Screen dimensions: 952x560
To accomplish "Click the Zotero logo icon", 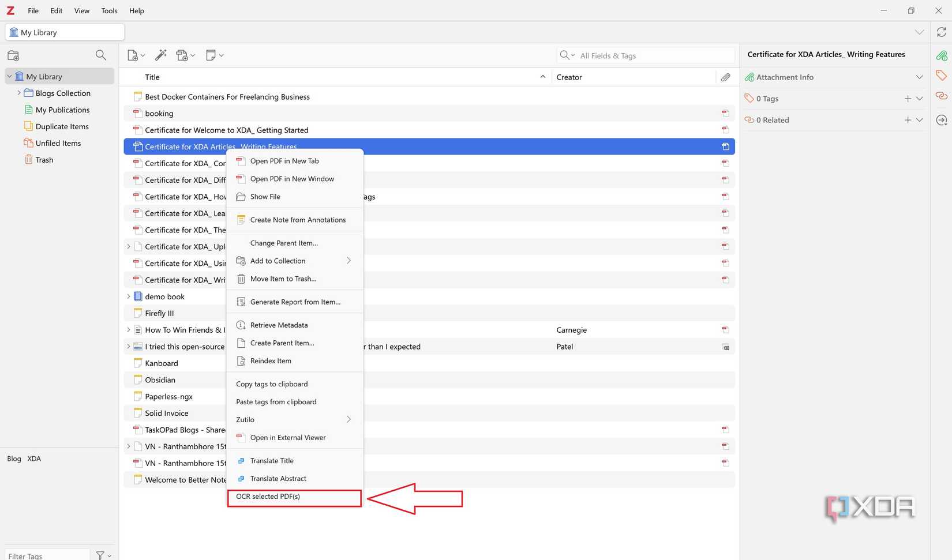I will coord(10,10).
